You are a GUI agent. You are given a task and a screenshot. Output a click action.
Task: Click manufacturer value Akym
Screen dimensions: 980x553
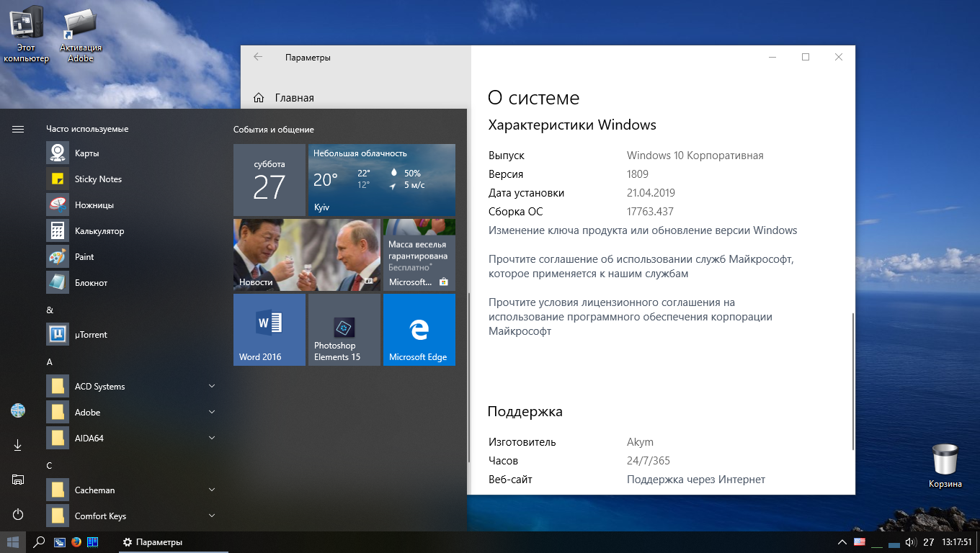coord(640,442)
